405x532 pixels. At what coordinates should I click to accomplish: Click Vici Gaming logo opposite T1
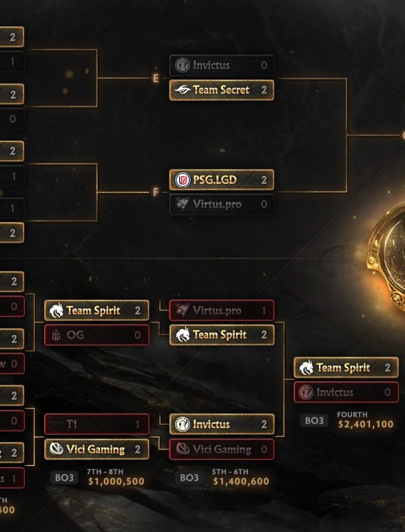pyautogui.click(x=56, y=449)
